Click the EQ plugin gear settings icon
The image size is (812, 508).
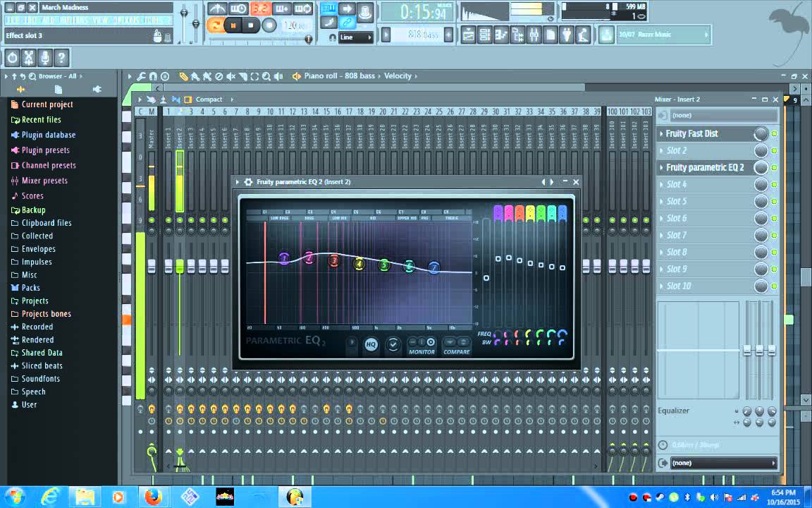click(248, 182)
